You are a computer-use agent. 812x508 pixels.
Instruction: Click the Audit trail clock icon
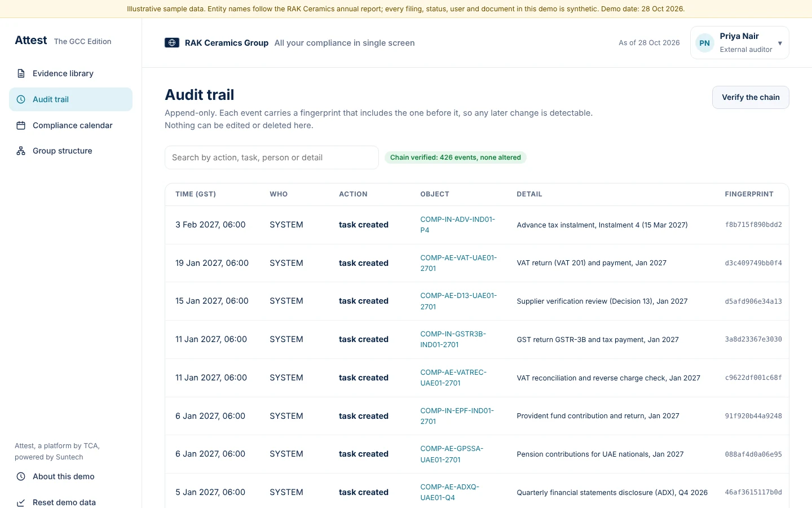coord(21,99)
